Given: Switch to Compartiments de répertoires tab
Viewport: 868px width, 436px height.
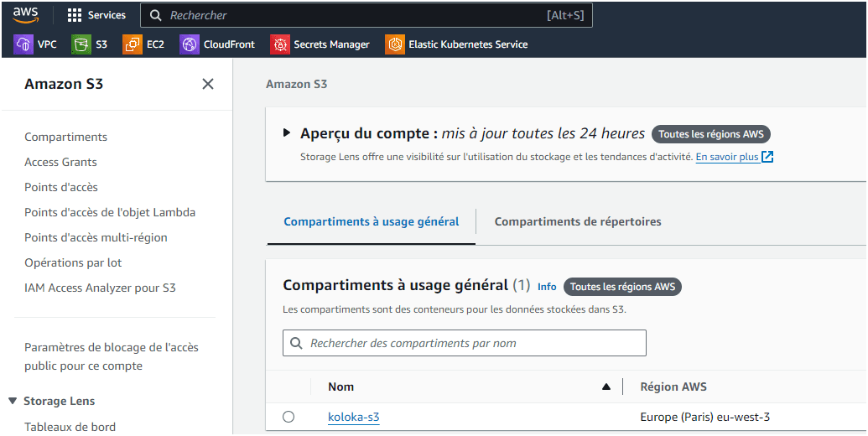Looking at the screenshot, I should (578, 221).
